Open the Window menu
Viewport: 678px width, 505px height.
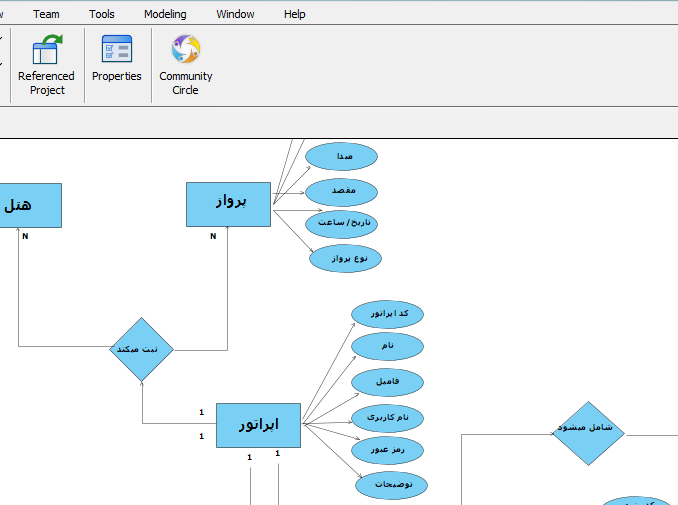[235, 14]
